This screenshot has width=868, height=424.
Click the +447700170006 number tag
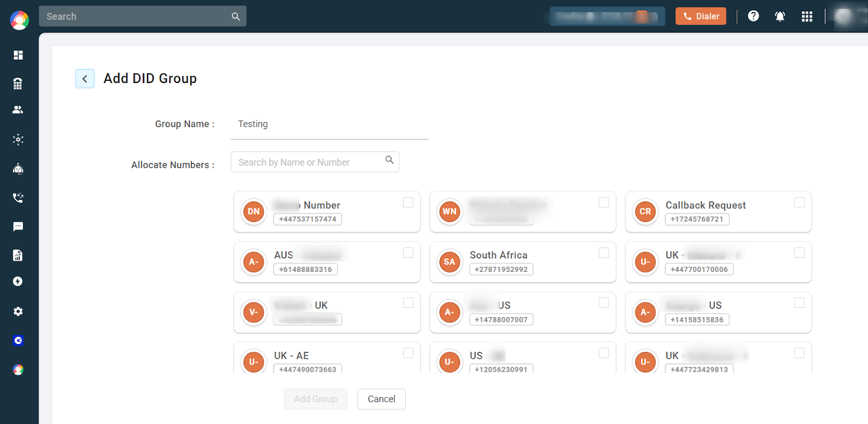pyautogui.click(x=699, y=269)
